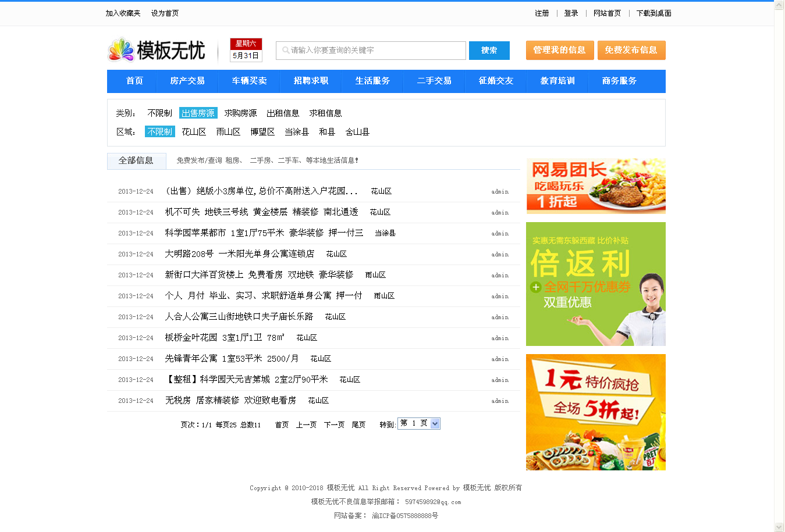Select the 出售房源 category filter
The image size is (785, 532).
click(198, 113)
